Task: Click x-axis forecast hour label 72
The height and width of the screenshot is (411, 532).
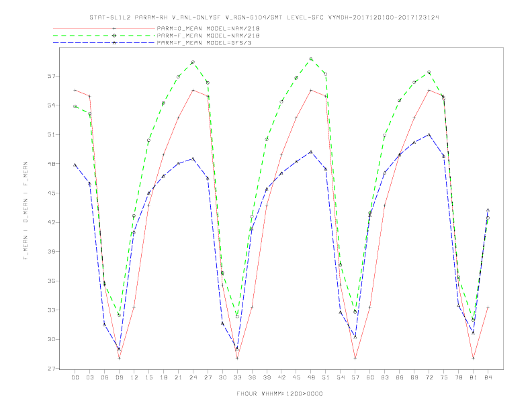Action: point(429,377)
